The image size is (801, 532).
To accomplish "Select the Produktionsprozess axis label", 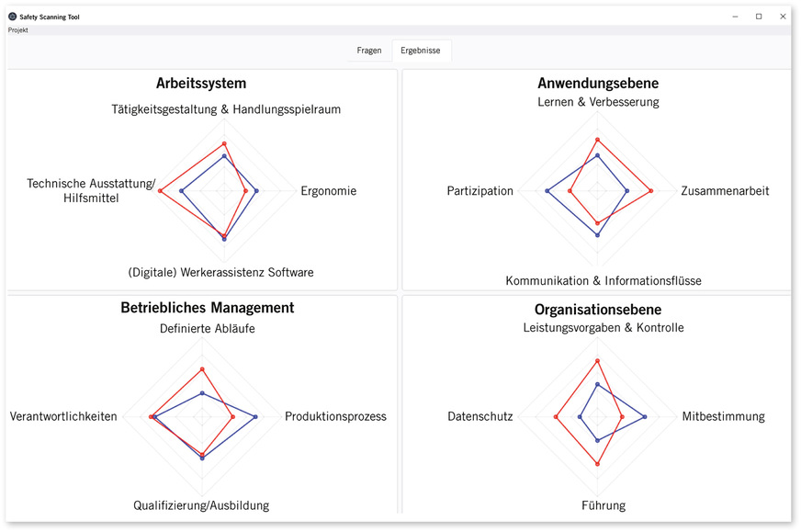I will point(334,415).
